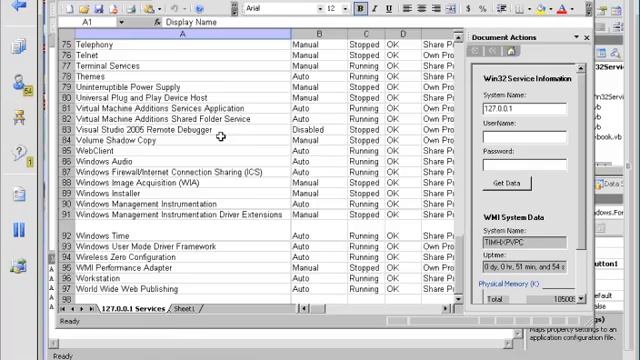Click the sharing computers icon in the left sidebar

pos(19,266)
